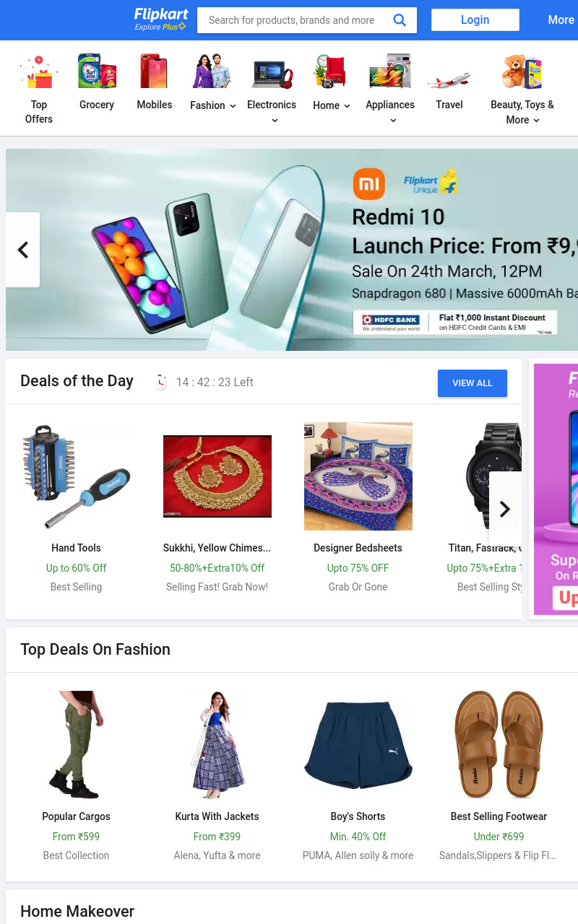Open the Popular Cargos fashion deal

click(77, 745)
